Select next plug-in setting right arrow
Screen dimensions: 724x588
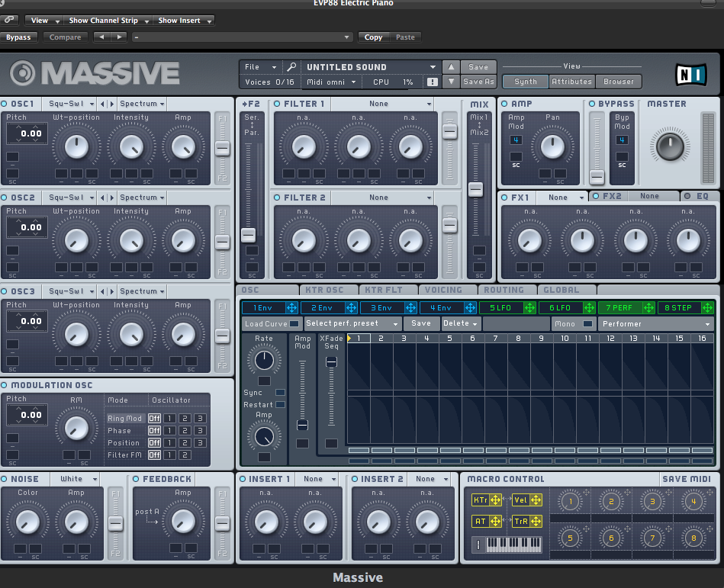tap(119, 37)
